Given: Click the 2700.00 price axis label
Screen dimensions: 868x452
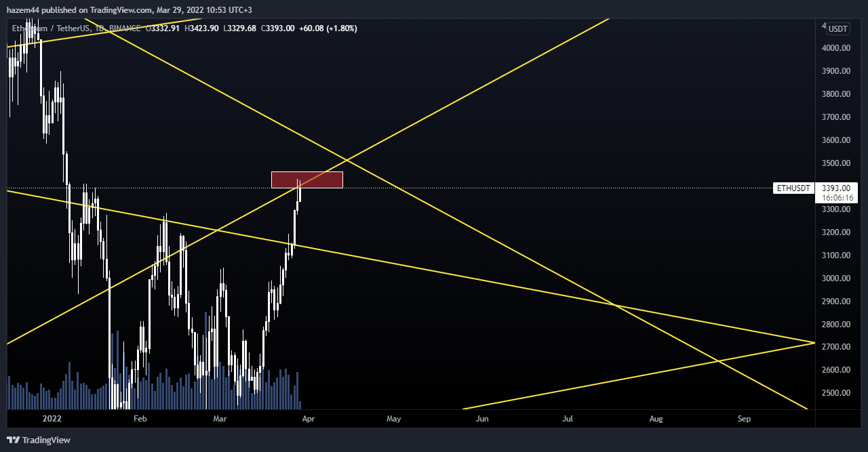Looking at the screenshot, I should pos(836,347).
